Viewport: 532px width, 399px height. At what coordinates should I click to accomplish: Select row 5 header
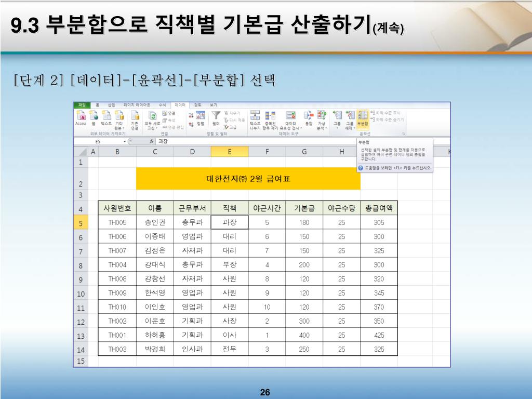click(x=81, y=223)
